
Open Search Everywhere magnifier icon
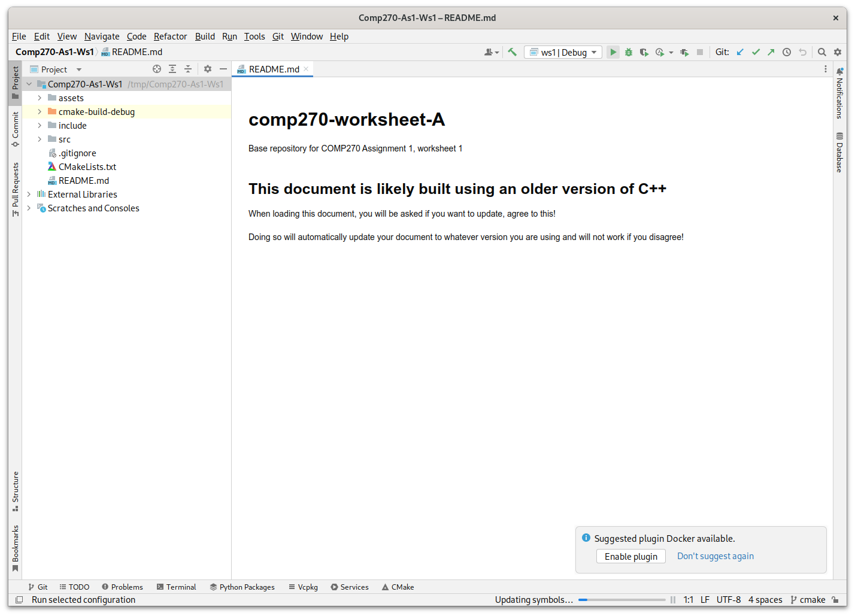pos(822,52)
